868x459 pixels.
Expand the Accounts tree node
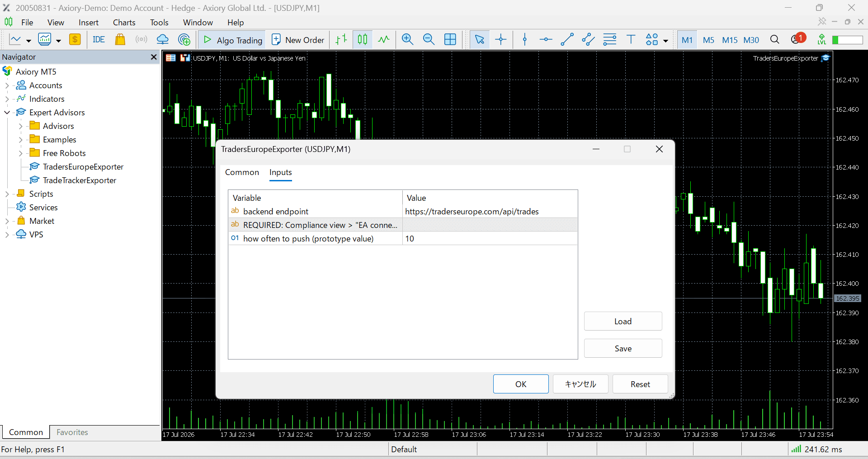point(7,85)
